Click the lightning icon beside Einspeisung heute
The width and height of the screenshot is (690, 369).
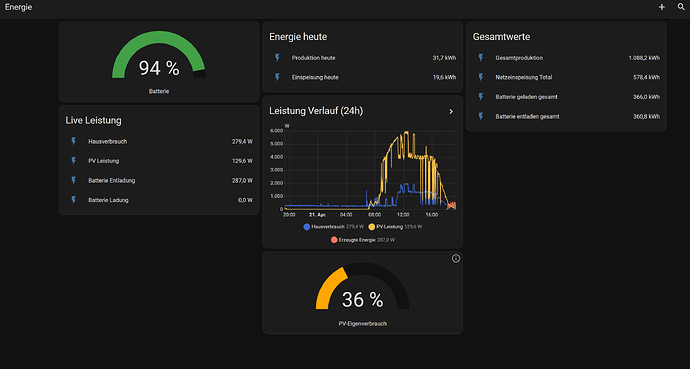[277, 77]
